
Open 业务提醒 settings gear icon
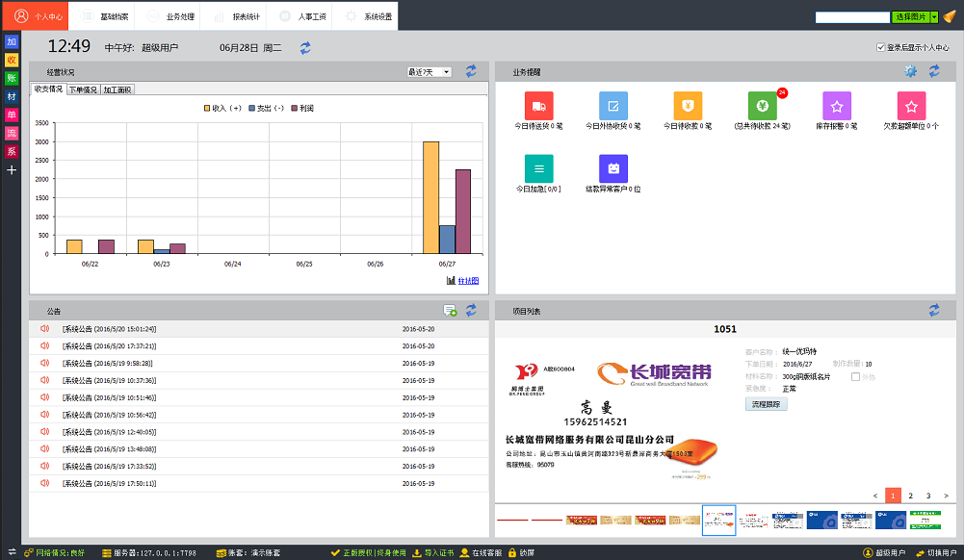[x=910, y=71]
